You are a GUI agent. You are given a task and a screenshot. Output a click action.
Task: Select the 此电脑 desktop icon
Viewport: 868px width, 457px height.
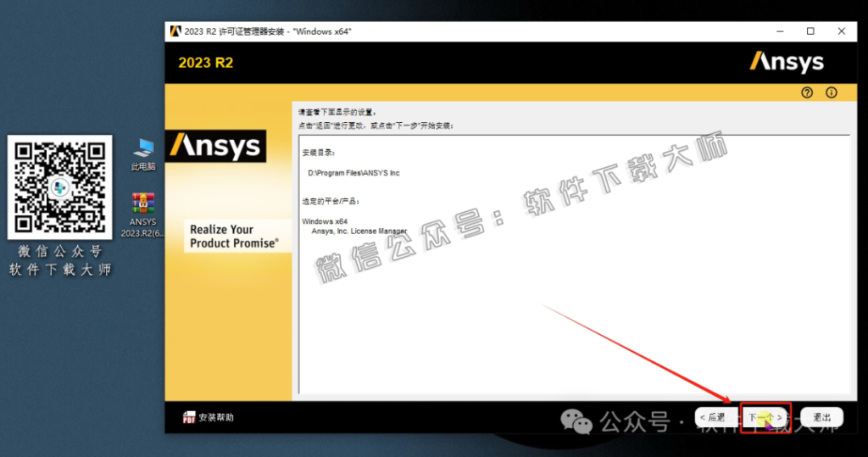[143, 154]
